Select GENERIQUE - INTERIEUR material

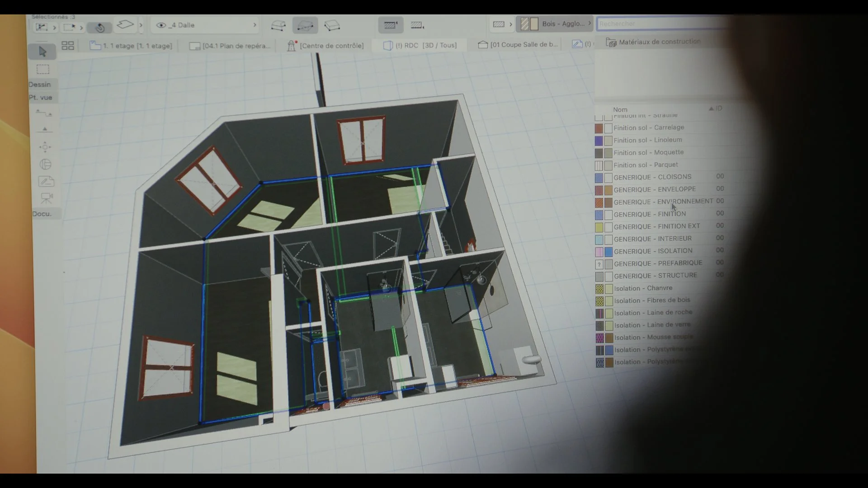653,239
